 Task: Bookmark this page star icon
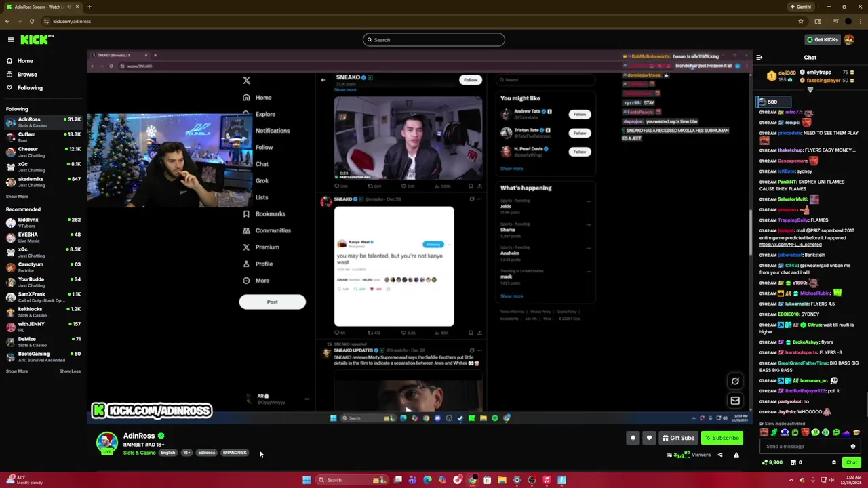801,21
